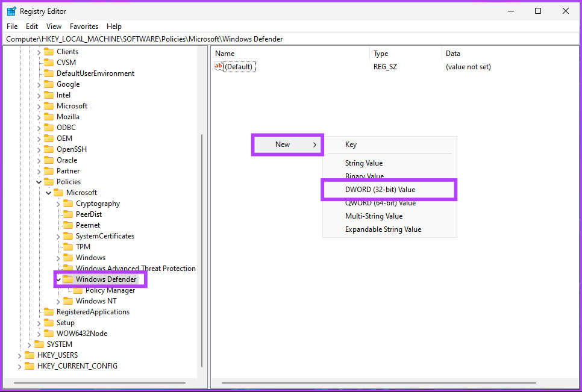The height and width of the screenshot is (392, 582).
Task: Click the Policy Manager folder icon
Action: click(78, 290)
